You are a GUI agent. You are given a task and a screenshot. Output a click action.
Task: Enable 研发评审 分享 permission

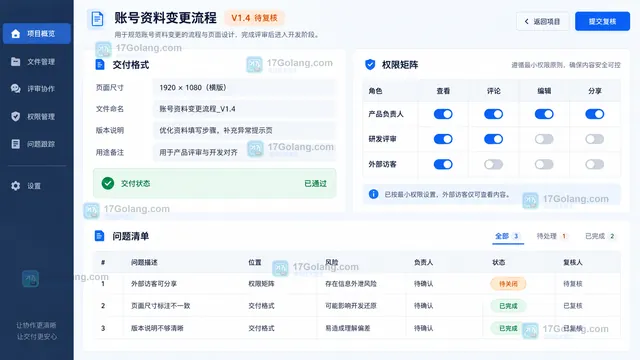(x=595, y=139)
